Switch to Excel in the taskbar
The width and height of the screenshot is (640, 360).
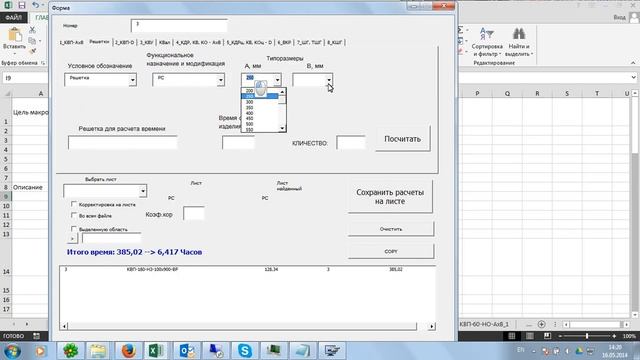click(156, 350)
